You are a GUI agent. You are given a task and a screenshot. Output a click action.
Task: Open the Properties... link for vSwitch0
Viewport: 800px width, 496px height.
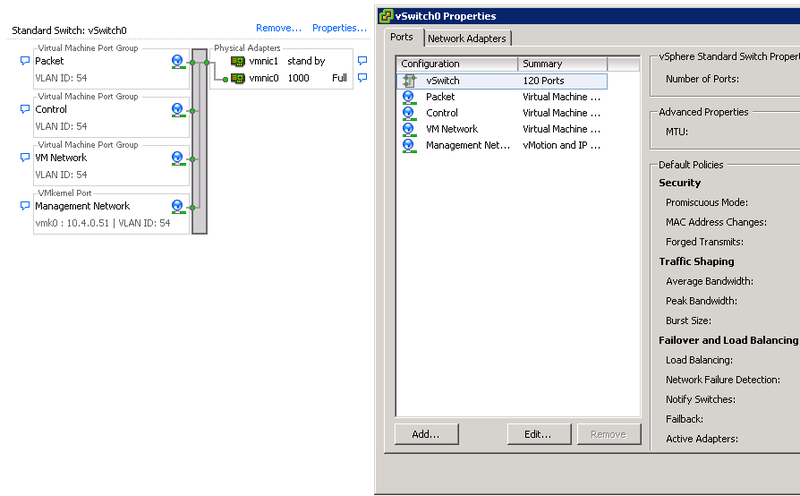pyautogui.click(x=339, y=28)
